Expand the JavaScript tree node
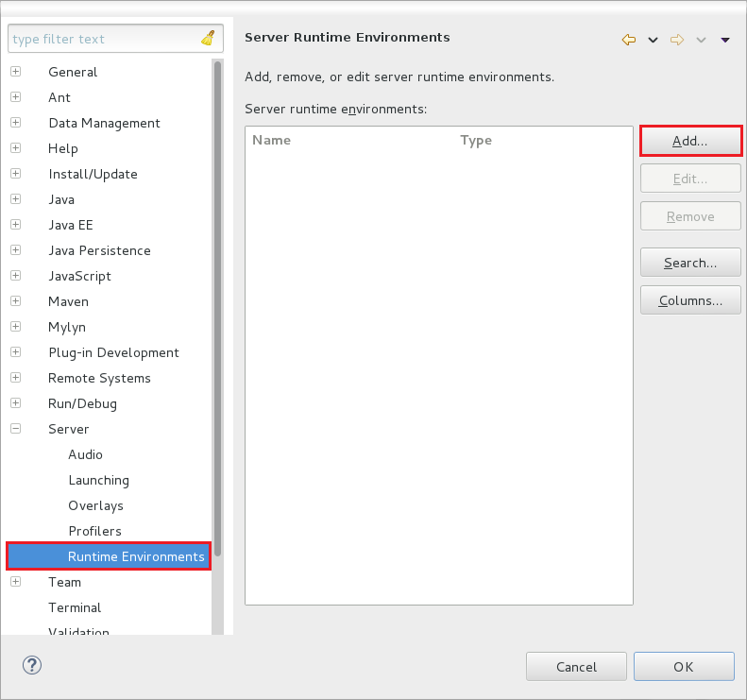 point(16,276)
